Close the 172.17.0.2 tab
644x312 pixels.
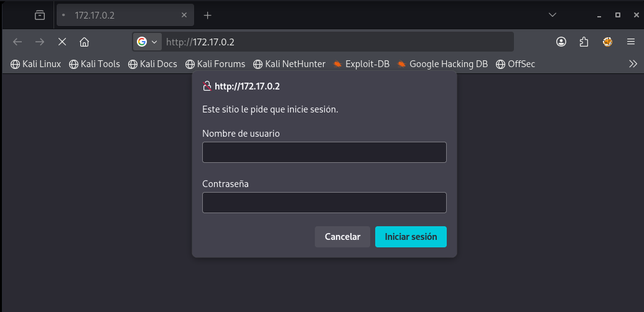[184, 15]
